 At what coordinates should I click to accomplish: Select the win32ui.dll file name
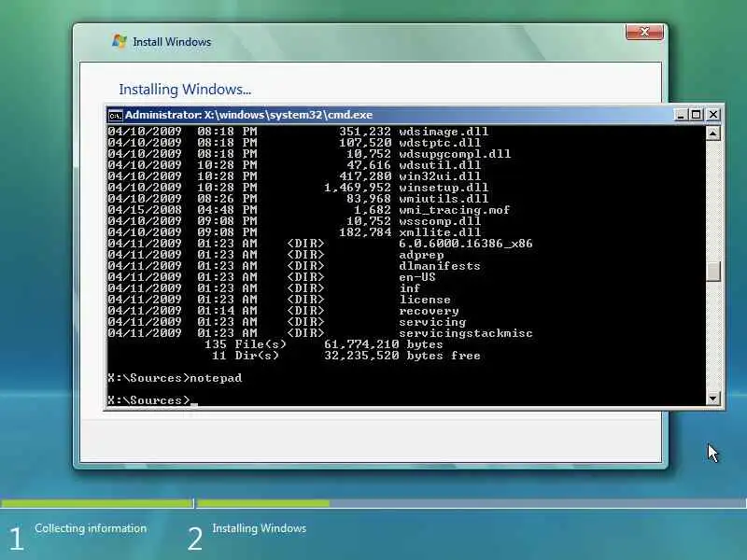click(x=440, y=176)
